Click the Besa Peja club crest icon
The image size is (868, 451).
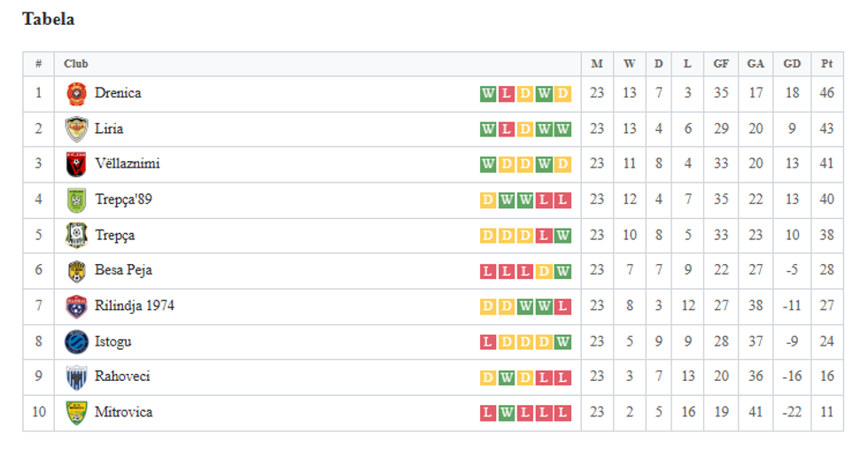click(x=77, y=271)
